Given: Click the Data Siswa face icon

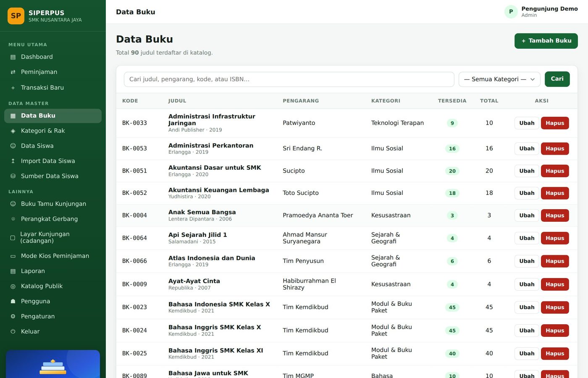Looking at the screenshot, I should tap(13, 146).
